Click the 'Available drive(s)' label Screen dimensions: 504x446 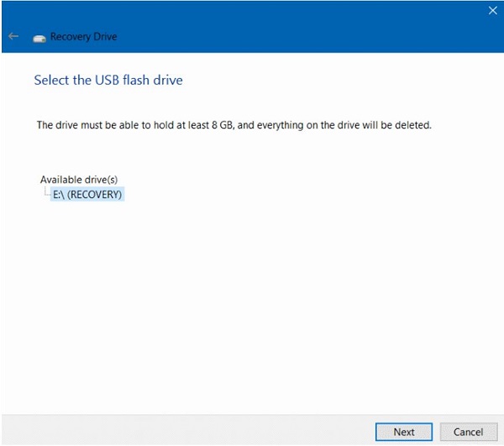(79, 179)
